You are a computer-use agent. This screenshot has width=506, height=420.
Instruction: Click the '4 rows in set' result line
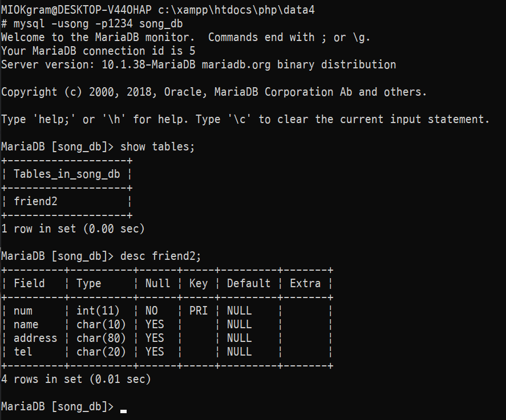point(76,379)
